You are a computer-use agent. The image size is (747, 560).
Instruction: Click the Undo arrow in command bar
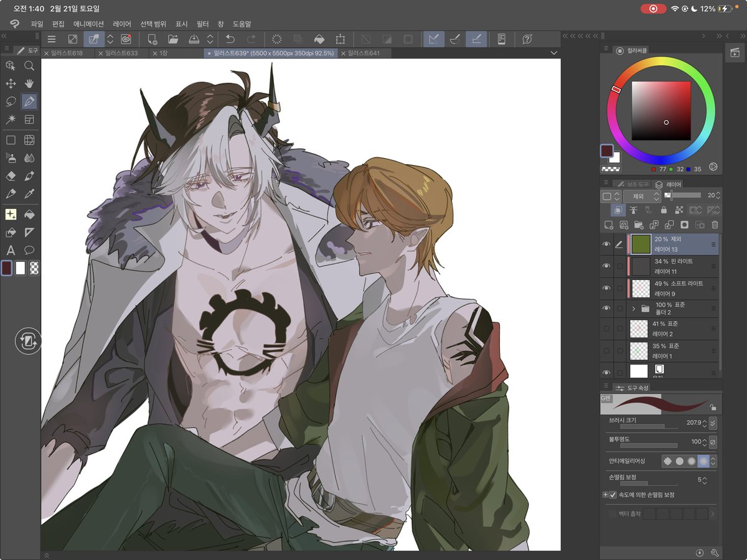(230, 39)
